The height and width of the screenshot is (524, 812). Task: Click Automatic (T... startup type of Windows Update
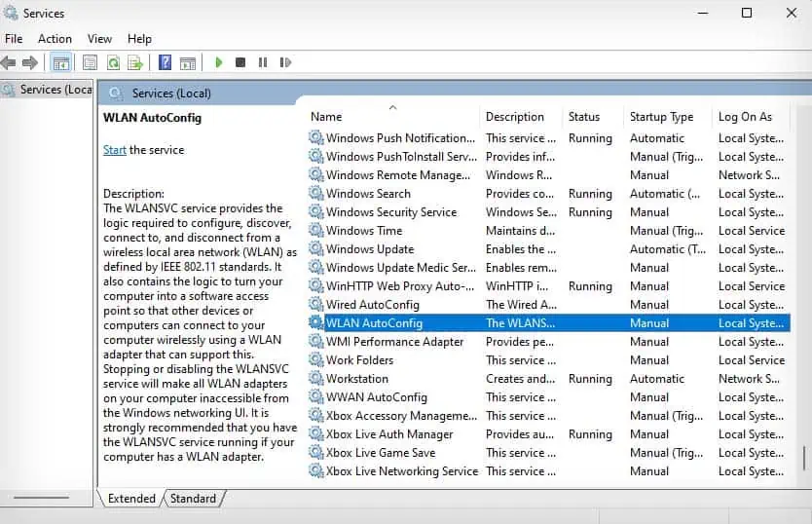pos(668,248)
